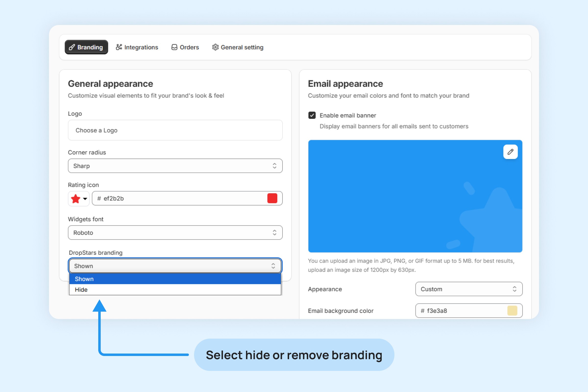Click the Corner radius up-down chevron icon
The image size is (588, 392).
[x=274, y=166]
